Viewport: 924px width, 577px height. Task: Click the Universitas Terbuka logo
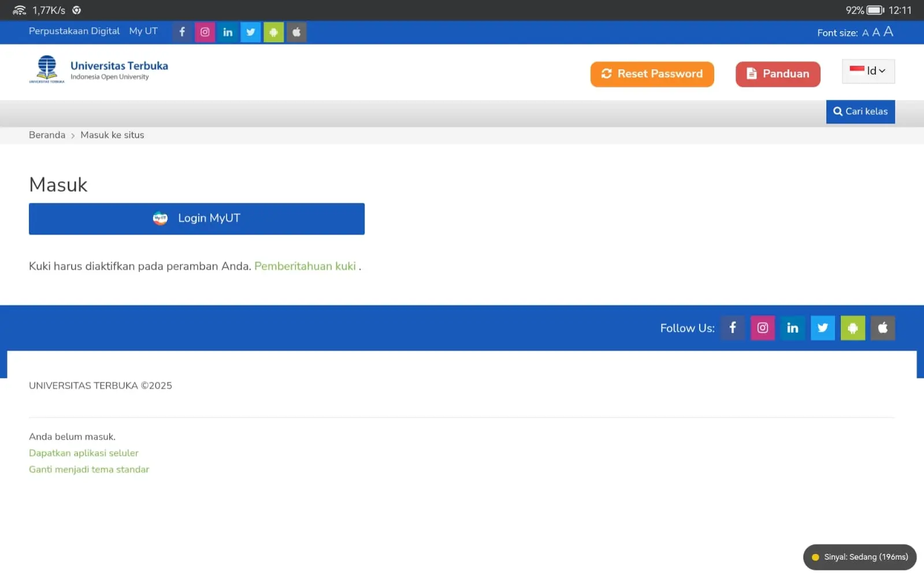tap(99, 69)
